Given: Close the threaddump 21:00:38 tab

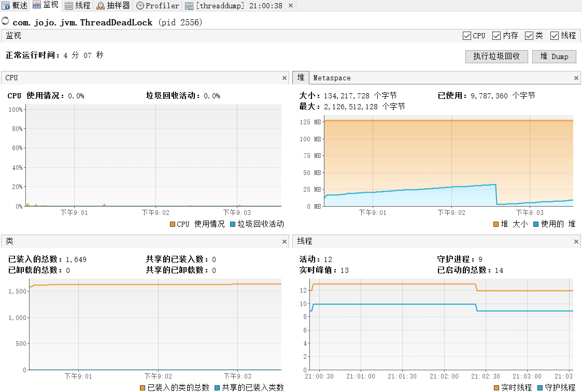Looking at the screenshot, I should coord(291,6).
